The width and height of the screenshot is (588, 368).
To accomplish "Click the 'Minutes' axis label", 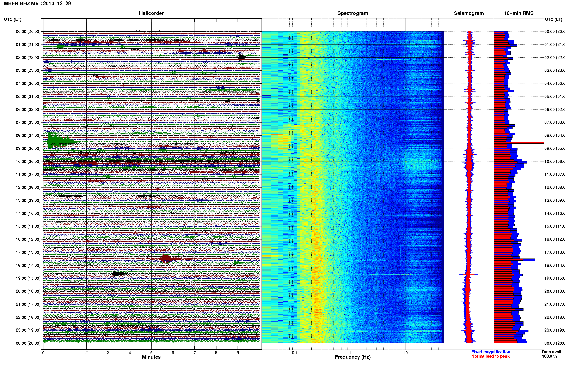I will coord(151,357).
